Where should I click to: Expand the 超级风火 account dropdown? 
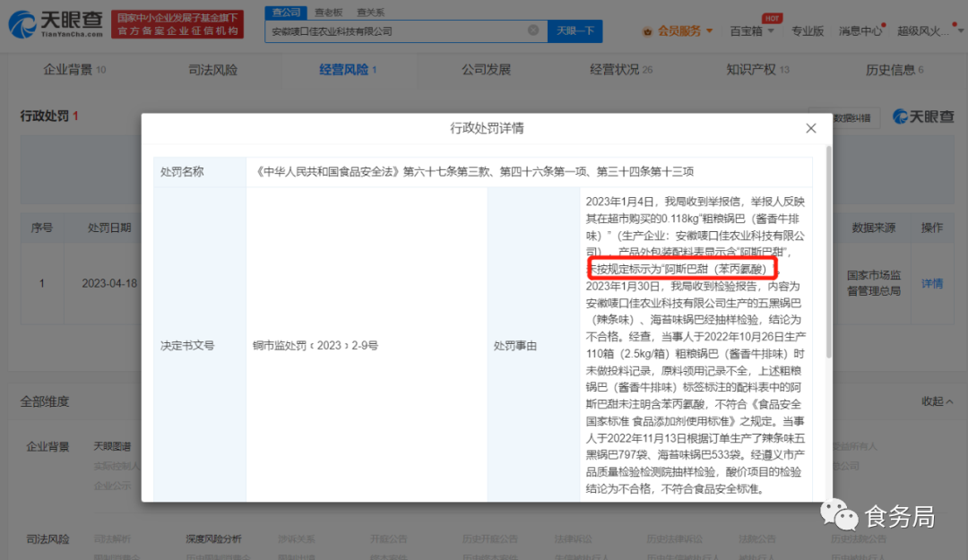tap(929, 30)
